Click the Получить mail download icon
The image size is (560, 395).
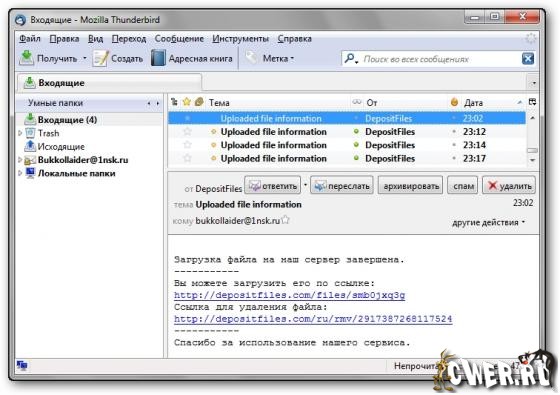[x=26, y=58]
